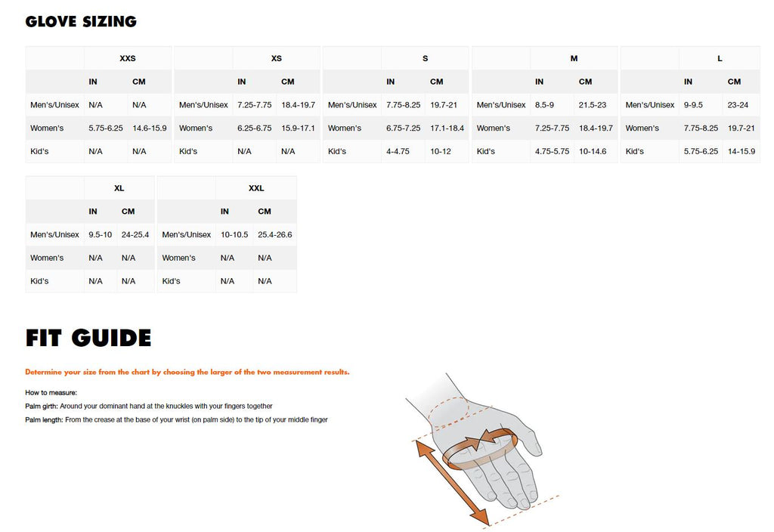The width and height of the screenshot is (774, 532).
Task: Select Men's/Unisex size M value "21.5-23"
Action: (593, 105)
